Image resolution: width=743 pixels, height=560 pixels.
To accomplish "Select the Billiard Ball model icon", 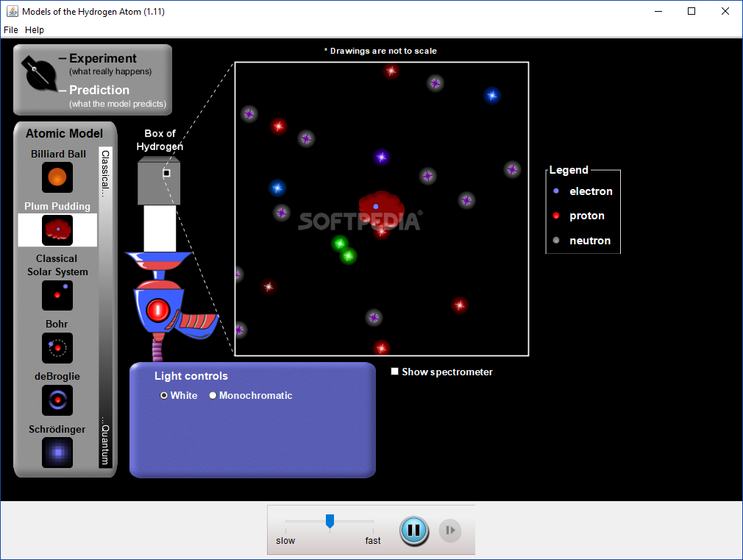I will coord(57,177).
